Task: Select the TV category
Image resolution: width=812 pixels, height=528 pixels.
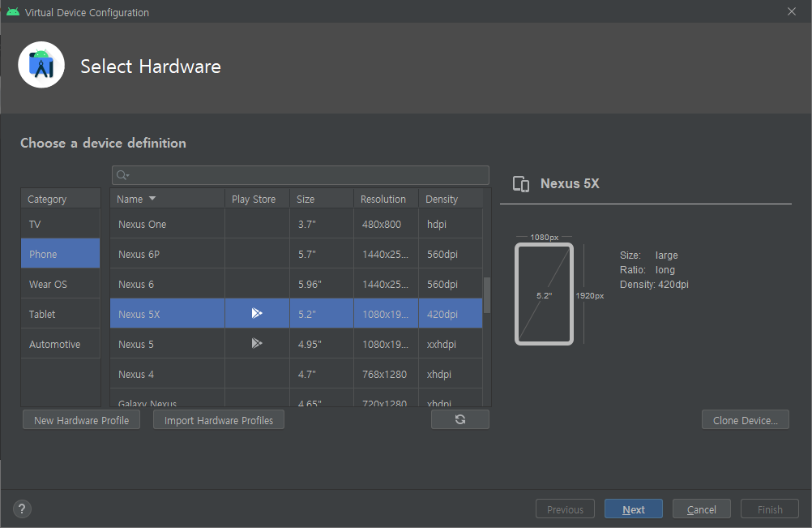Action: coord(61,225)
